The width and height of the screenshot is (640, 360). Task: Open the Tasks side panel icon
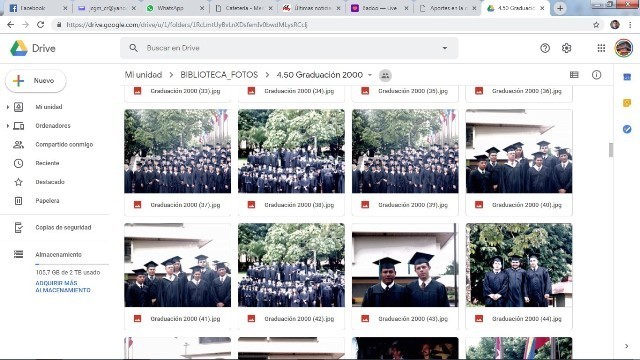click(627, 129)
